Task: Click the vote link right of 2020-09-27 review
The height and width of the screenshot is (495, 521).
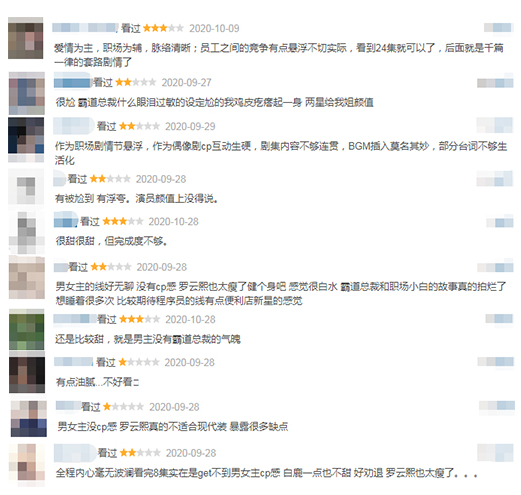Action: click(495, 82)
